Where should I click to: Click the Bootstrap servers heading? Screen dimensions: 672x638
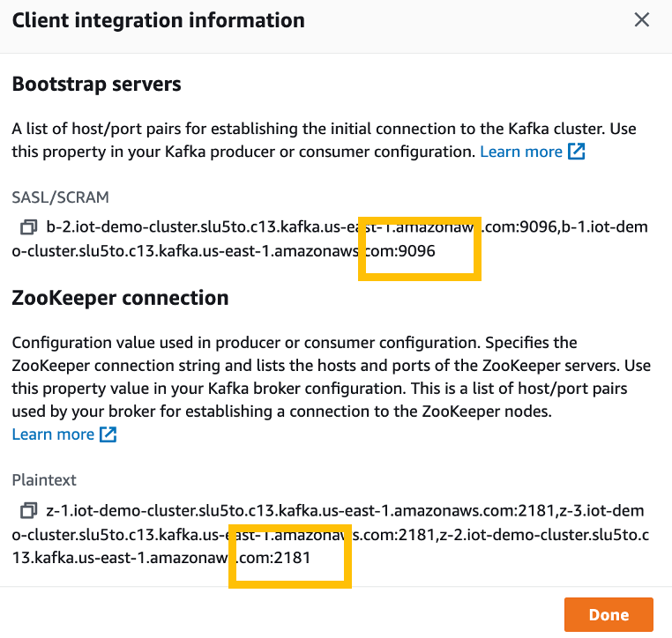pos(96,84)
